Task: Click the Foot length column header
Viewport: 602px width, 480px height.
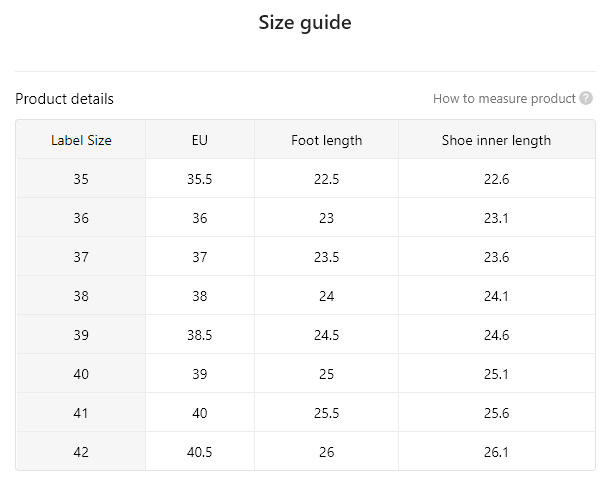Action: pos(326,140)
